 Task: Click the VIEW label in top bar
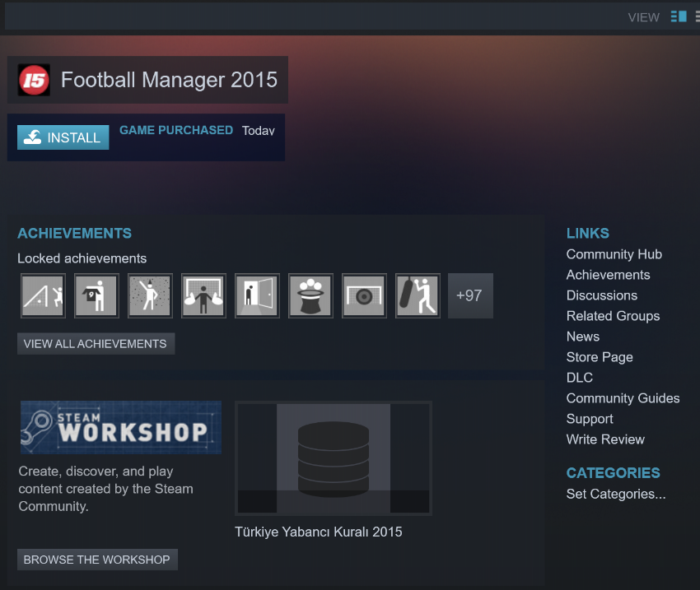click(643, 17)
